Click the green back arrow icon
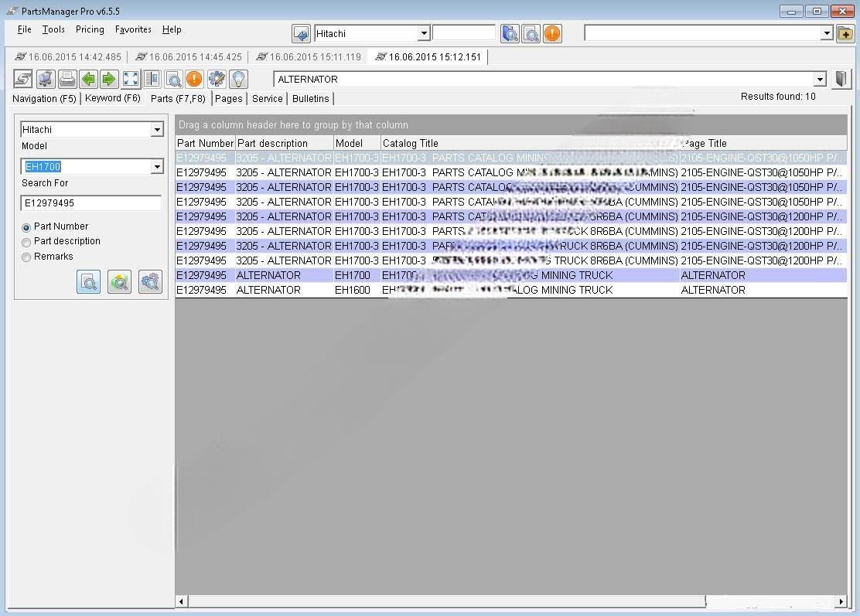 [x=88, y=79]
